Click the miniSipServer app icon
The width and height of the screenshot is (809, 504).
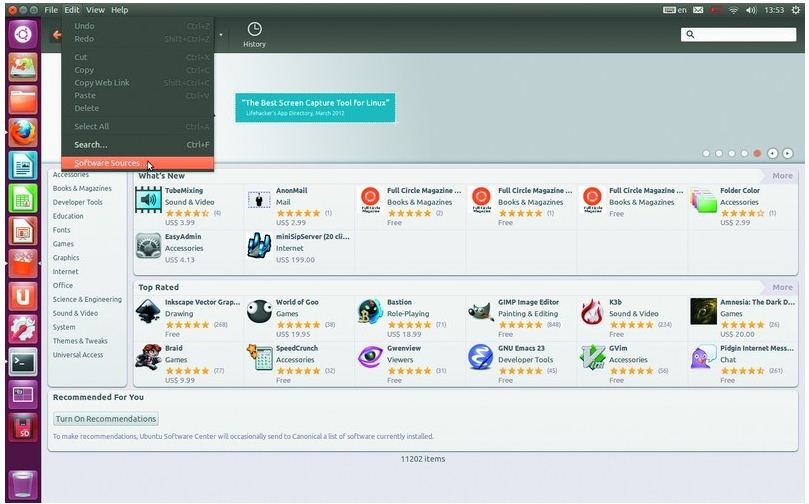click(x=259, y=246)
